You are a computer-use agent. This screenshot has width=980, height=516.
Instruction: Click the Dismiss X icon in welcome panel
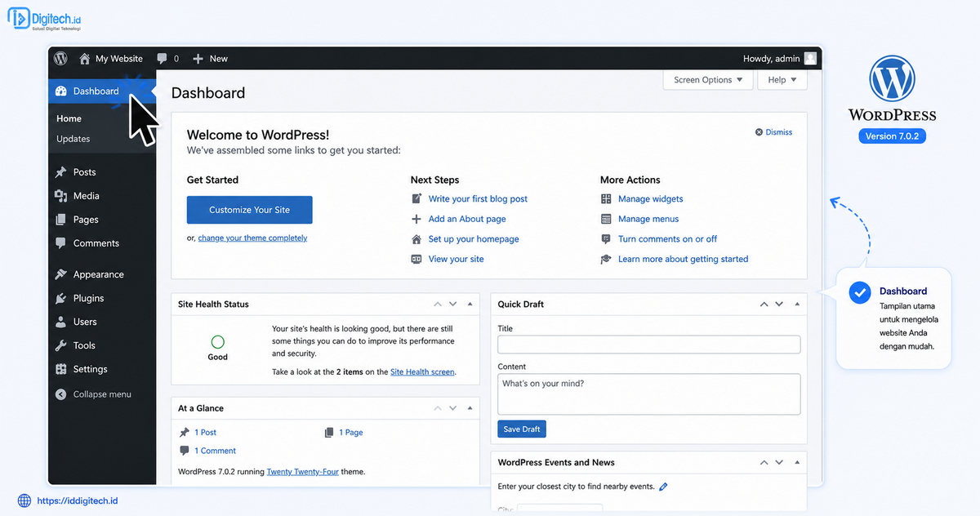tap(759, 132)
